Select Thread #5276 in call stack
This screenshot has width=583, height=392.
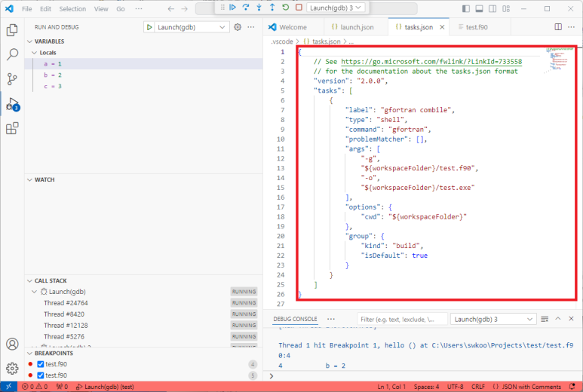[143, 337]
